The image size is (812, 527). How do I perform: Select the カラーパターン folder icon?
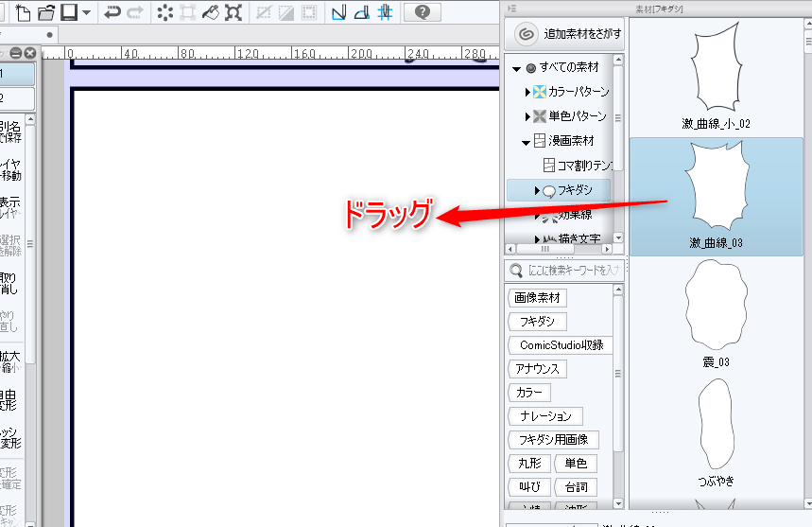click(x=540, y=92)
